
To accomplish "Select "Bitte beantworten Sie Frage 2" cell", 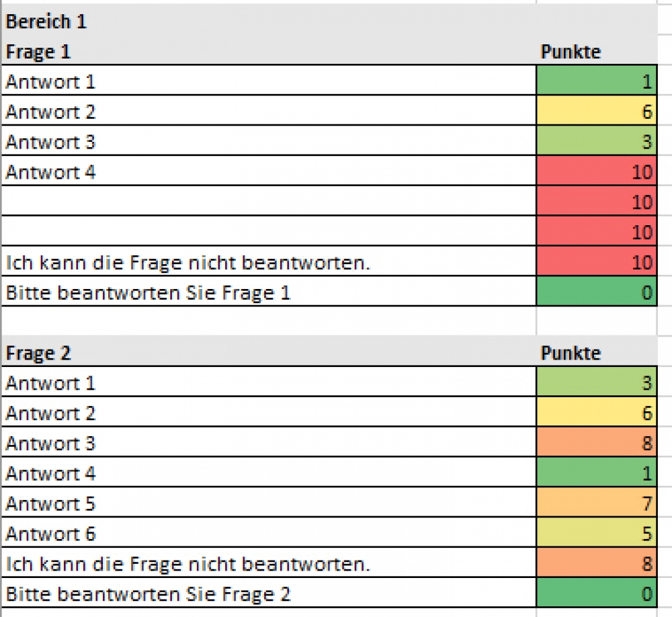I will click(269, 593).
